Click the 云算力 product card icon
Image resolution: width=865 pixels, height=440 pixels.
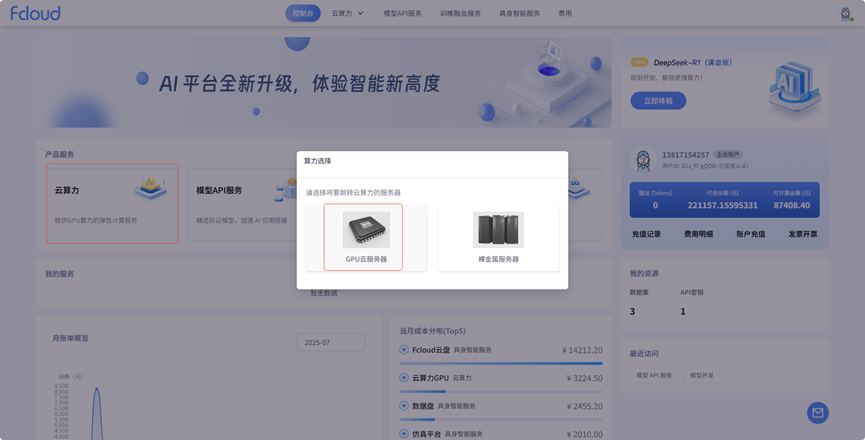click(x=150, y=187)
